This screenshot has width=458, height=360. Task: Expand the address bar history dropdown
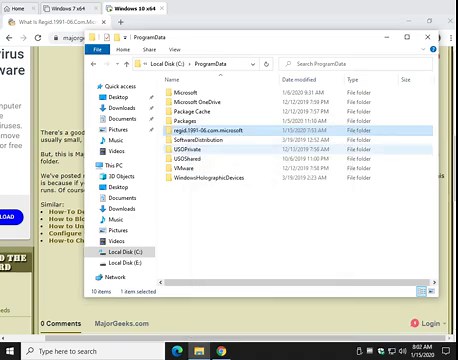point(253,64)
